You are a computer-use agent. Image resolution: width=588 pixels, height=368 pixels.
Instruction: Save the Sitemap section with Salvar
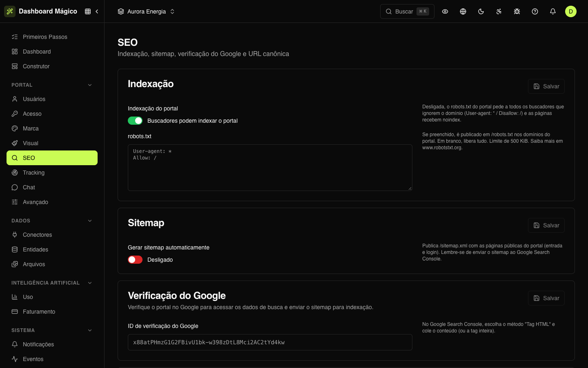pos(546,225)
